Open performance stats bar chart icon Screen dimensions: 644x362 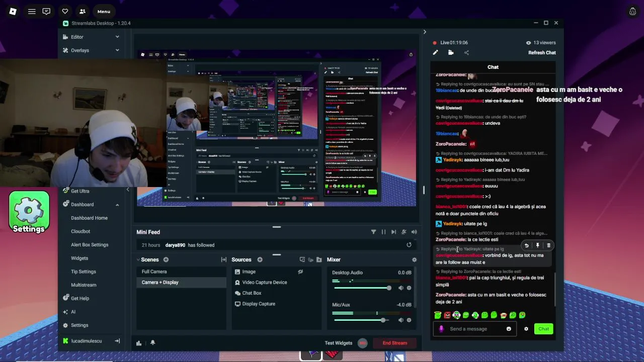coord(139,343)
